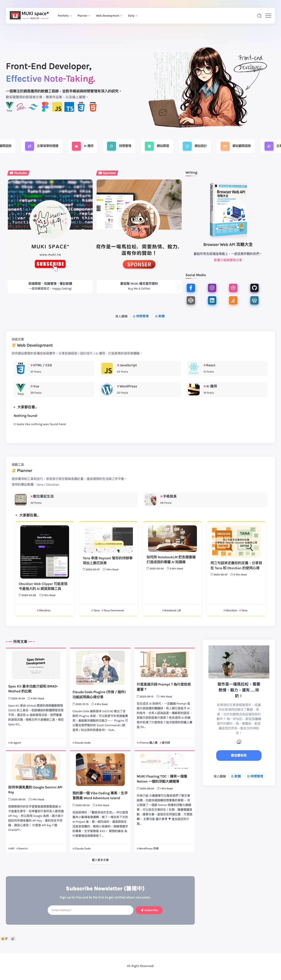Open the Vue category with 39 posts
Image resolution: width=281 pixels, height=980 pixels.
tap(54, 390)
